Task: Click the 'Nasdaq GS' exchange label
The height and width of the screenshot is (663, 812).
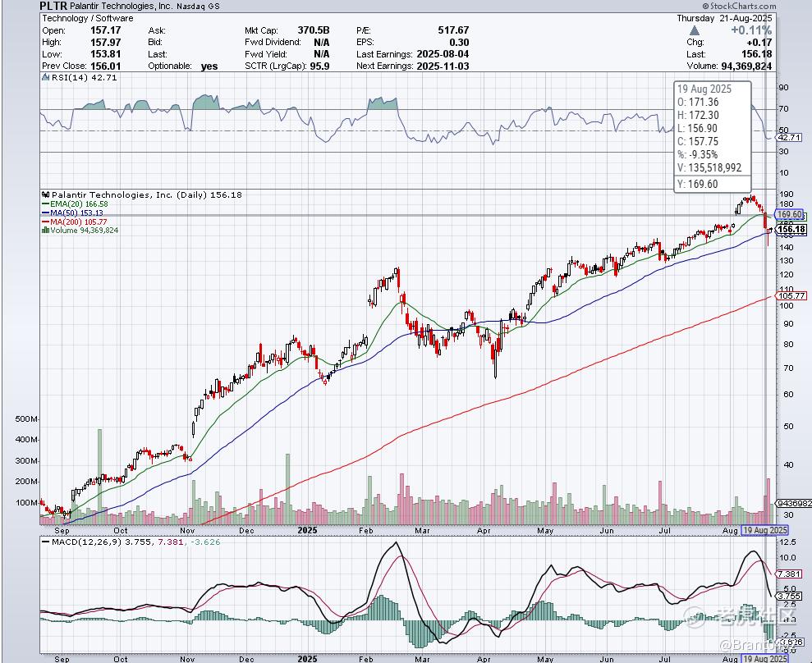Action: 198,7
